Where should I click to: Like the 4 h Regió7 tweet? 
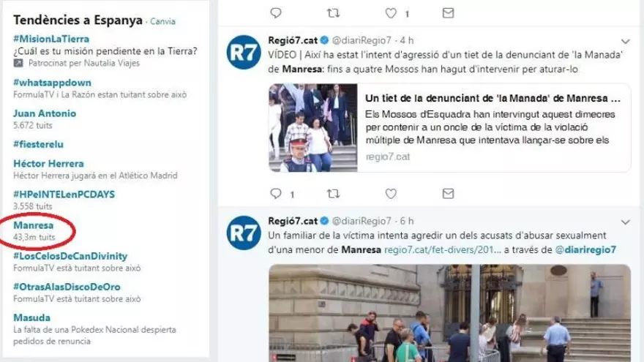pos(391,193)
